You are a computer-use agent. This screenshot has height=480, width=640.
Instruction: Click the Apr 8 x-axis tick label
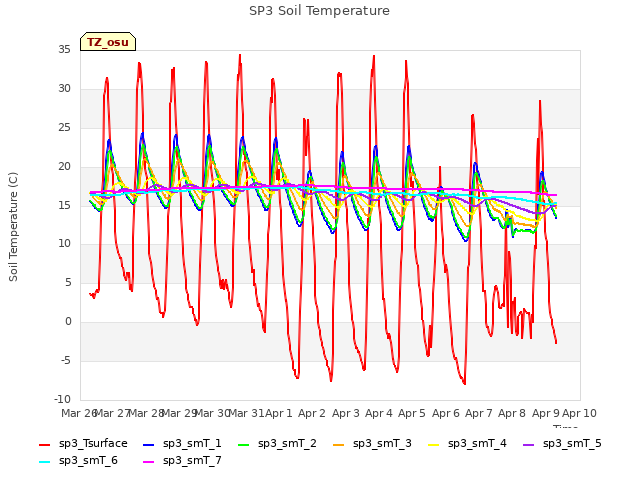tap(512, 413)
